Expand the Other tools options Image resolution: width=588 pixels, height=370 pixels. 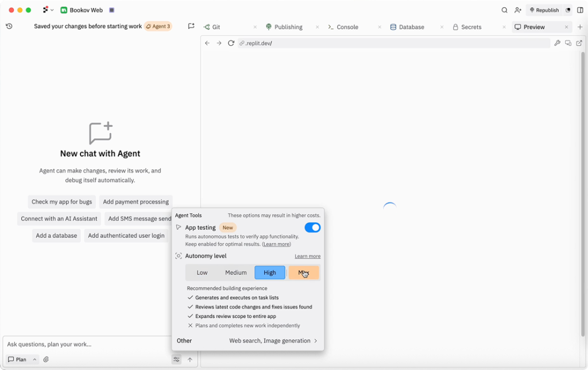click(x=273, y=341)
